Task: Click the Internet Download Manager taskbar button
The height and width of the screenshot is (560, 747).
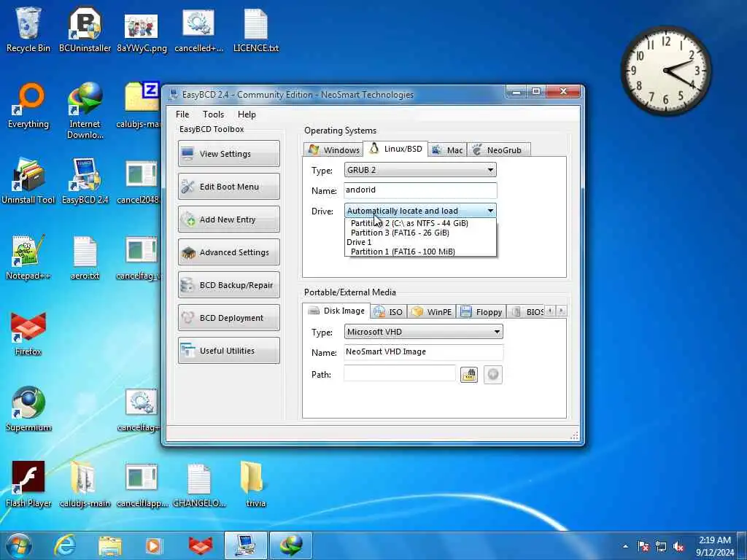Action: coord(291,545)
